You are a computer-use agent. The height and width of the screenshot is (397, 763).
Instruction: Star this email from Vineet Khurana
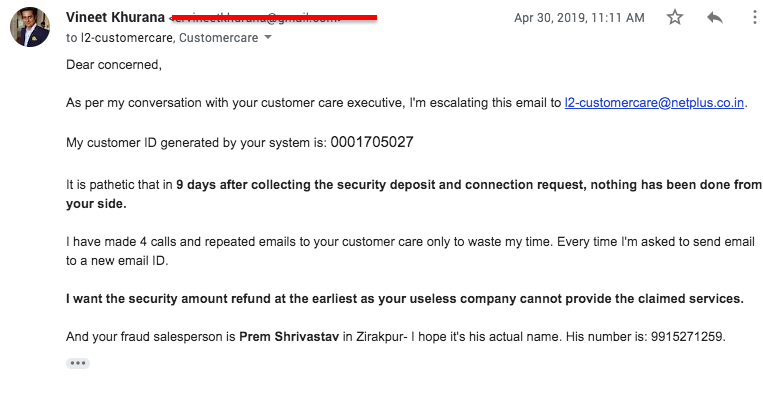point(675,18)
